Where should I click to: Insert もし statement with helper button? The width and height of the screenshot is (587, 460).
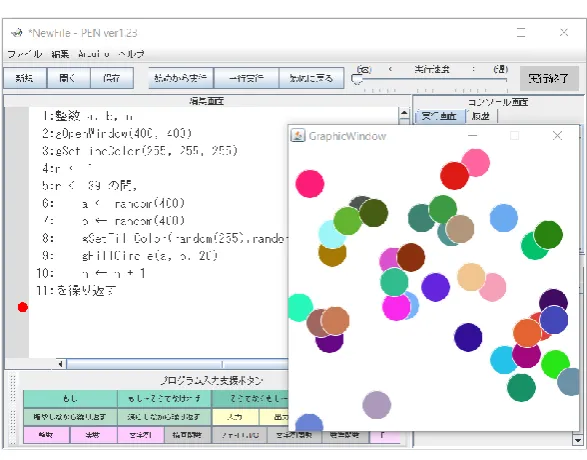point(70,399)
